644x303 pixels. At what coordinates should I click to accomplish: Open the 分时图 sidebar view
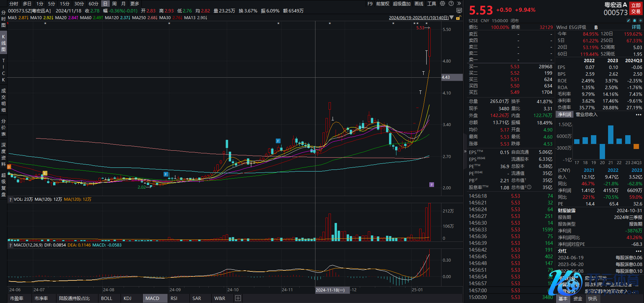click(3, 19)
